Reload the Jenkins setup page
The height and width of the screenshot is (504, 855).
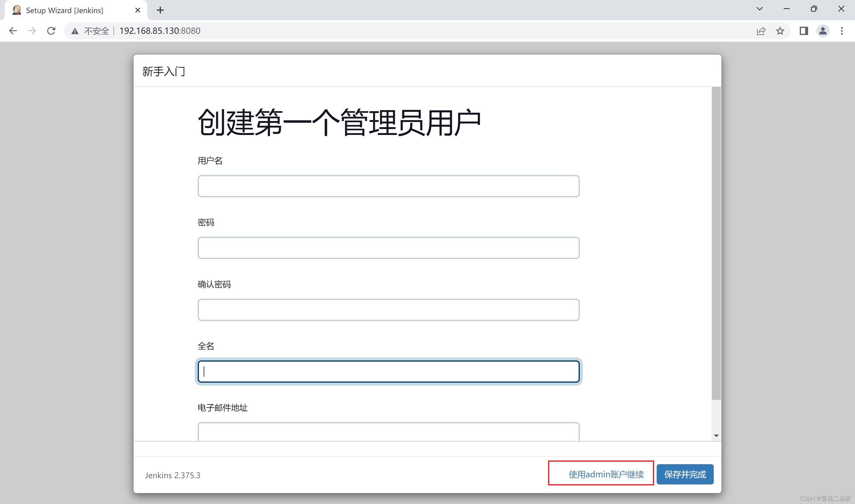(51, 31)
